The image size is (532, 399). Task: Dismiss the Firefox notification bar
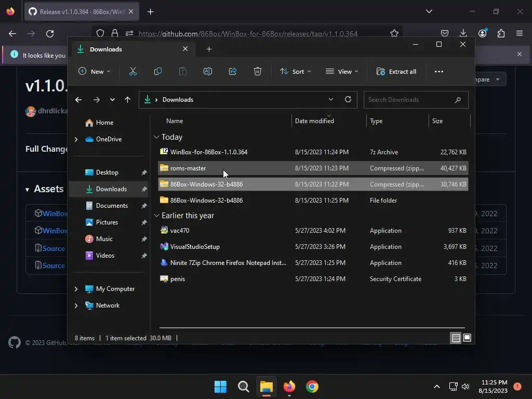pyautogui.click(x=520, y=54)
